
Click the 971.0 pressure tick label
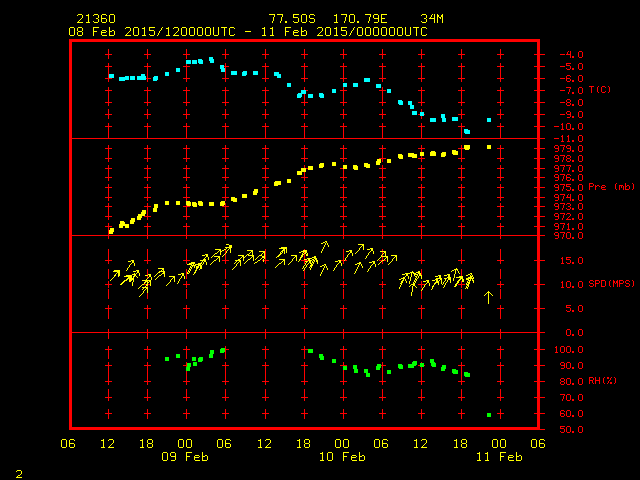[569, 226]
